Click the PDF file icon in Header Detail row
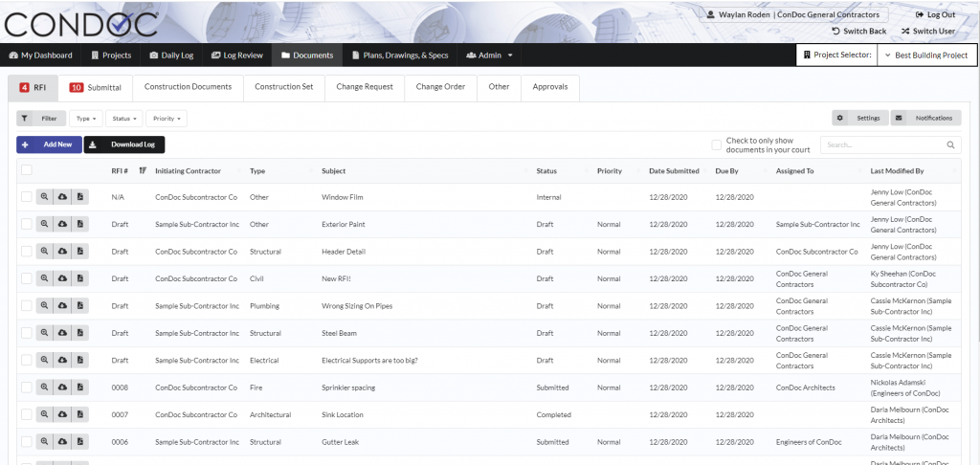This screenshot has width=980, height=465. [80, 252]
